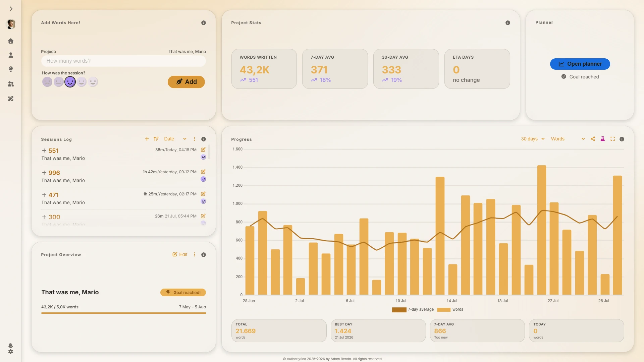Image resolution: width=644 pixels, height=362 pixels.
Task: Open the community group sidebar icon
Action: [x=11, y=84]
